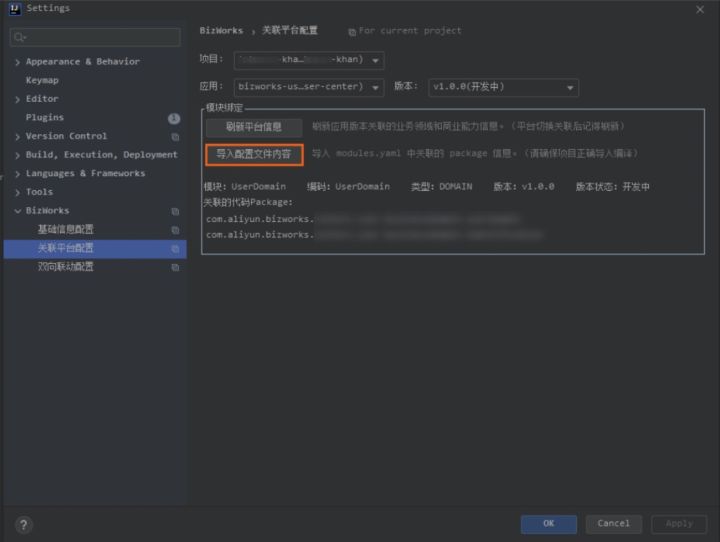Viewport: 720px width, 542px height.
Task: Expand Languages & Frameworks section
Action: (x=17, y=174)
